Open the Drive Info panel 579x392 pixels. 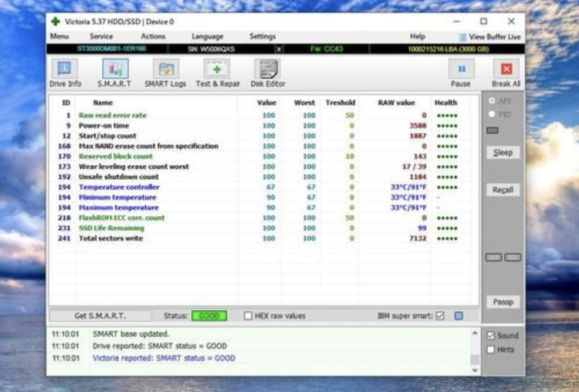(65, 73)
